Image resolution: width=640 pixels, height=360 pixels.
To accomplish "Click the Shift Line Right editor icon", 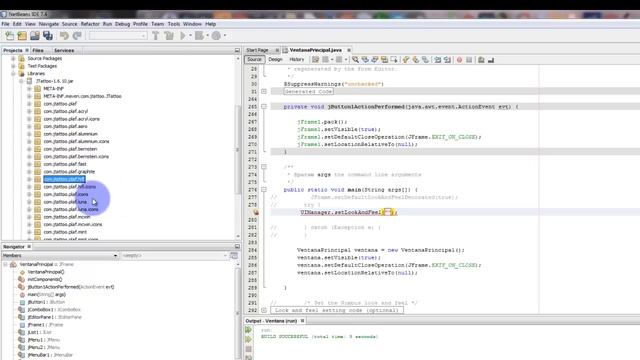I will click(x=447, y=60).
